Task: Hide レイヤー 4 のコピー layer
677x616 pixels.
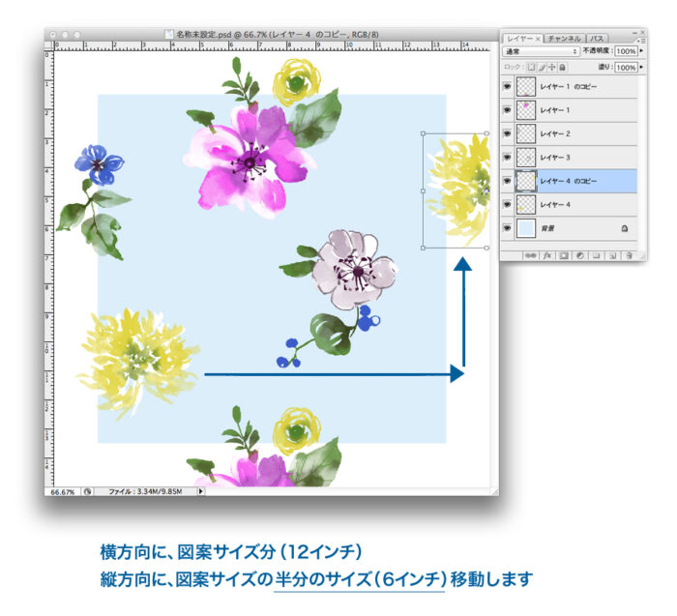Action: click(508, 181)
